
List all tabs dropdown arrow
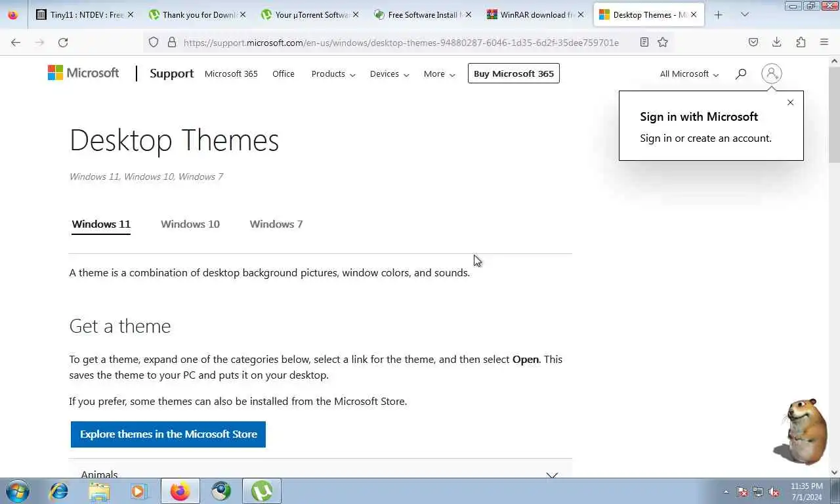tap(745, 14)
